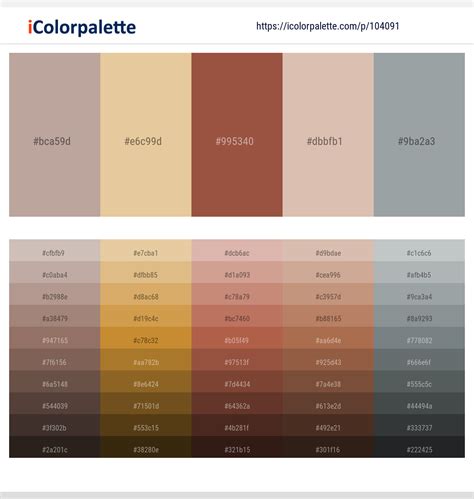Choose the #778082 gray shade
Viewport: 474px width, 499px height.
point(419,338)
